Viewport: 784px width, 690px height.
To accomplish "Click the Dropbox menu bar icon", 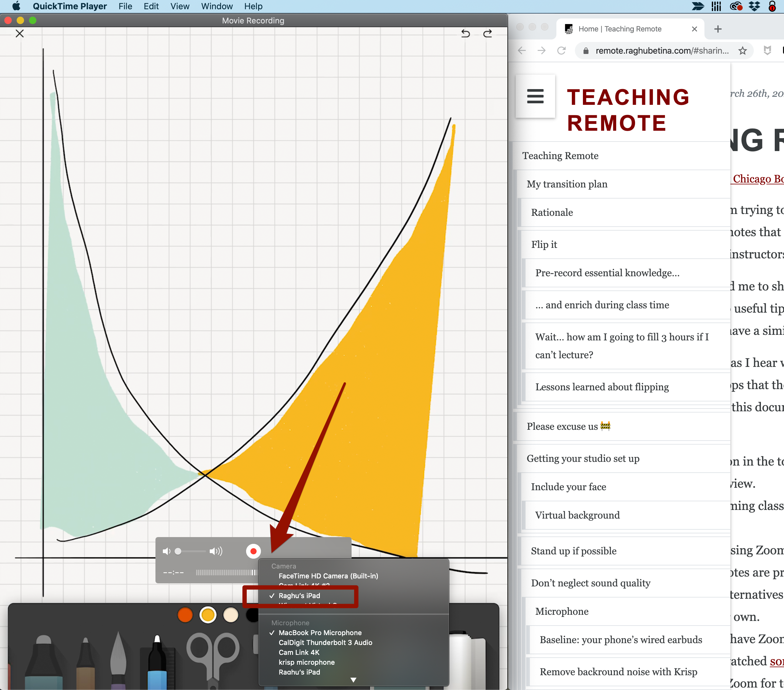I will coord(754,6).
